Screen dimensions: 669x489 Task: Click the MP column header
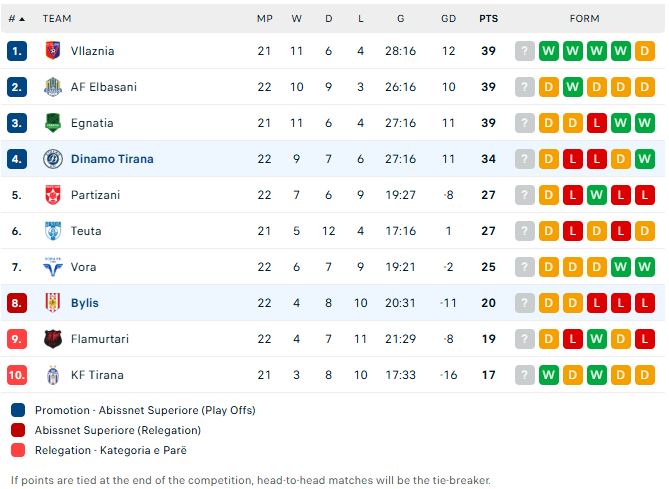pyautogui.click(x=264, y=18)
